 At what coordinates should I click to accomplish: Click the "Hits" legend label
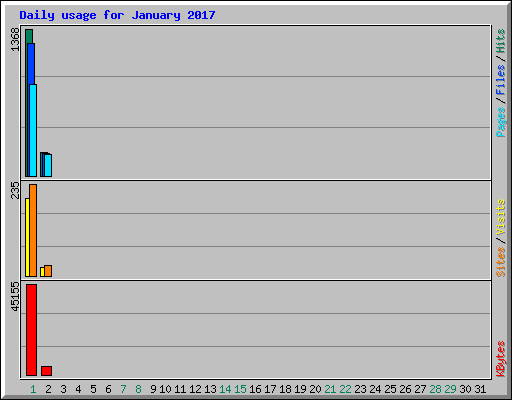(x=500, y=41)
